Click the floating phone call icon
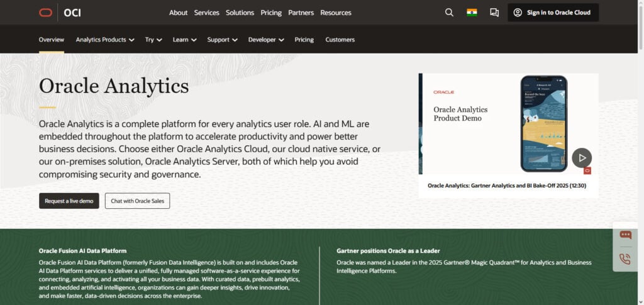 coord(625,258)
